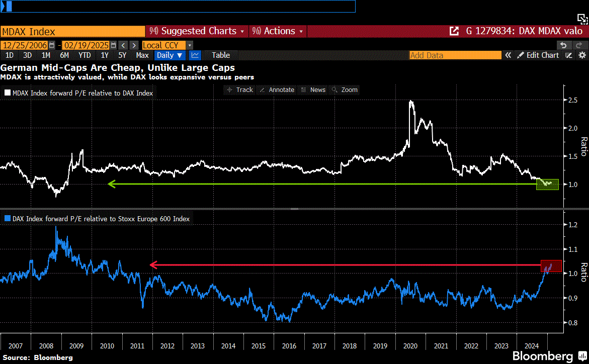This screenshot has height=364, width=589.
Task: Open the end date calendar picker
Action: [114, 45]
